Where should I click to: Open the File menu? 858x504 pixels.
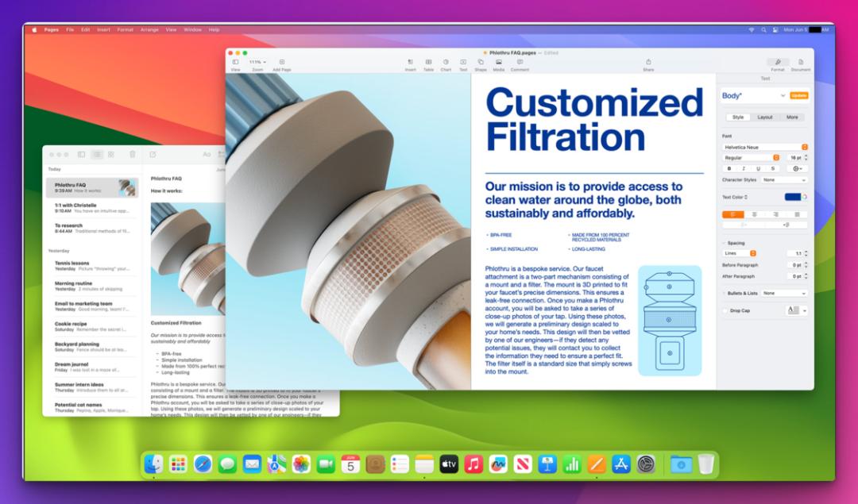(70, 29)
